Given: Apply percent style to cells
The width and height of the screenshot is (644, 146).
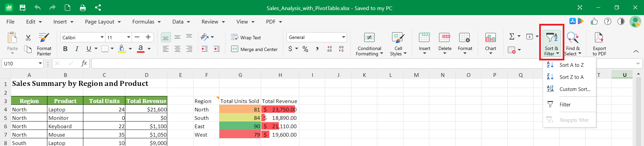Looking at the screenshot, I should 305,49.
